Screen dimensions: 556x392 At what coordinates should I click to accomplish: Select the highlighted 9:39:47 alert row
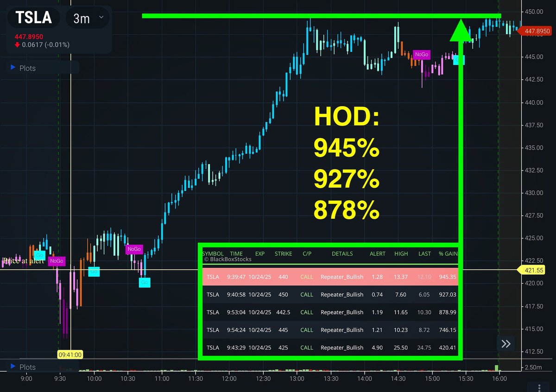coord(330,277)
